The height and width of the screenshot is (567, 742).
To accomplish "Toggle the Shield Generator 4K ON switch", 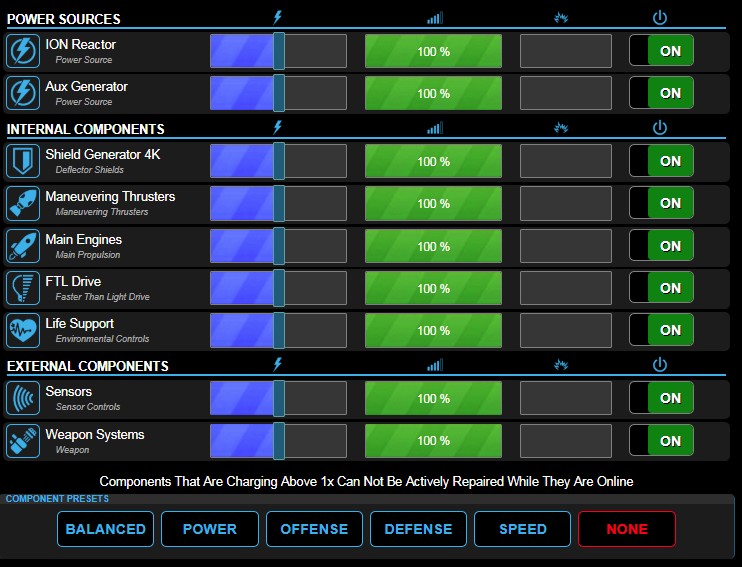I will tap(661, 161).
